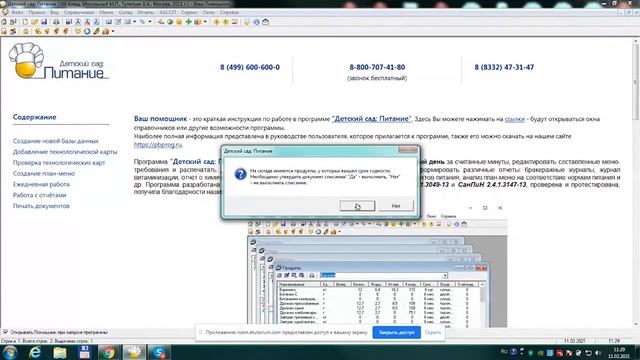The height and width of the screenshot is (360, 640).
Task: Open the Файл menu
Action: tap(17, 13)
